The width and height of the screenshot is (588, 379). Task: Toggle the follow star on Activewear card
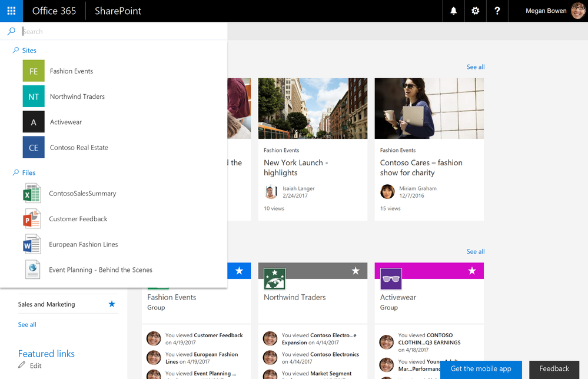click(471, 271)
